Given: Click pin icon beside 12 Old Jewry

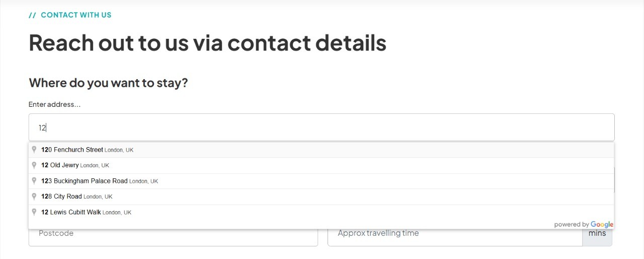Looking at the screenshot, I should (x=34, y=165).
